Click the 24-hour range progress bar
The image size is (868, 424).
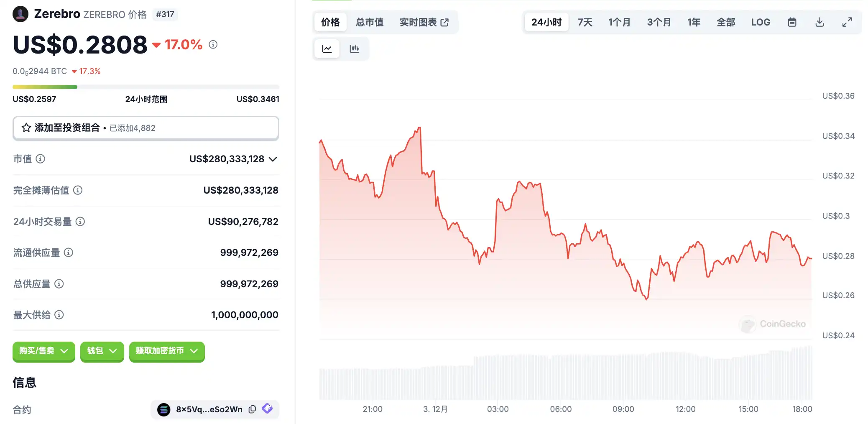tap(146, 87)
